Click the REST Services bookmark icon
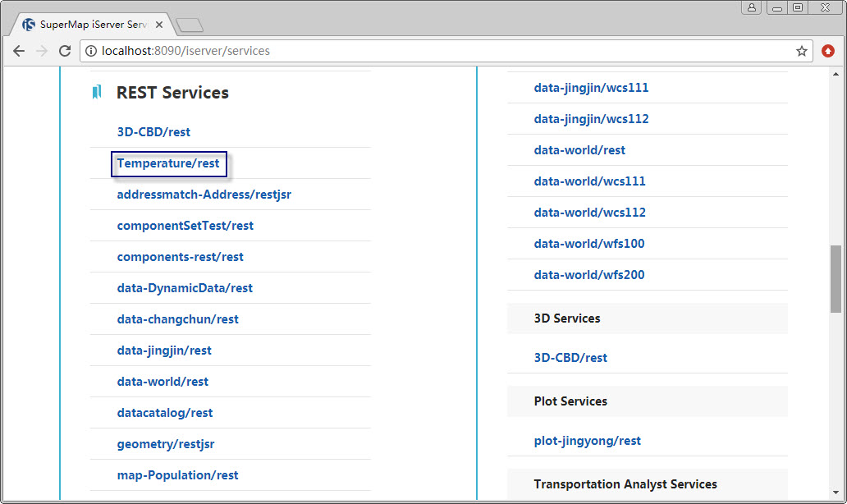 tap(97, 93)
